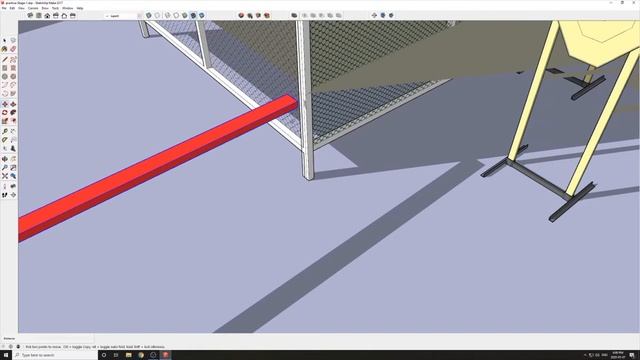Click the Windows Start button
This screenshot has height=360, width=640.
click(6, 355)
